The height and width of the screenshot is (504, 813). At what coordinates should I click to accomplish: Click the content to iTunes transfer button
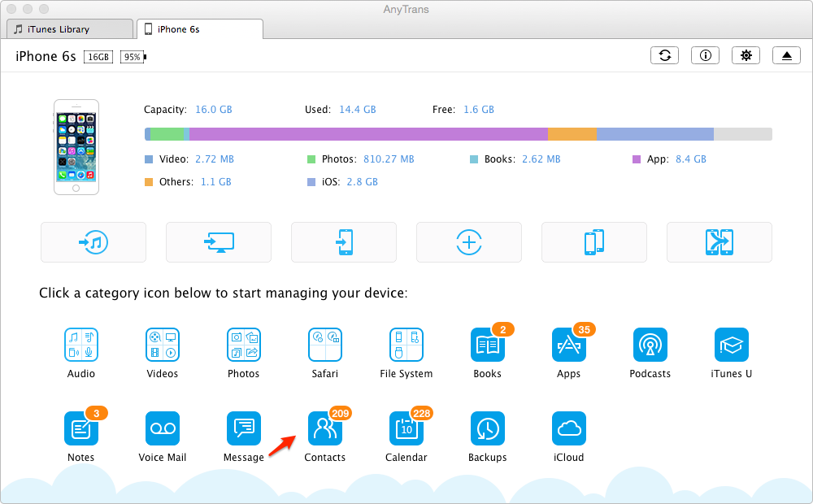pos(93,242)
